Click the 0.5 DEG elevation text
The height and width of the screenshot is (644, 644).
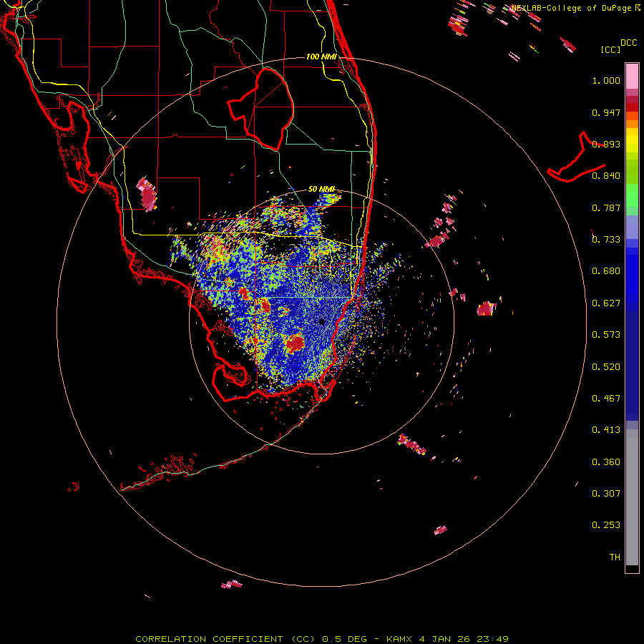click(344, 639)
